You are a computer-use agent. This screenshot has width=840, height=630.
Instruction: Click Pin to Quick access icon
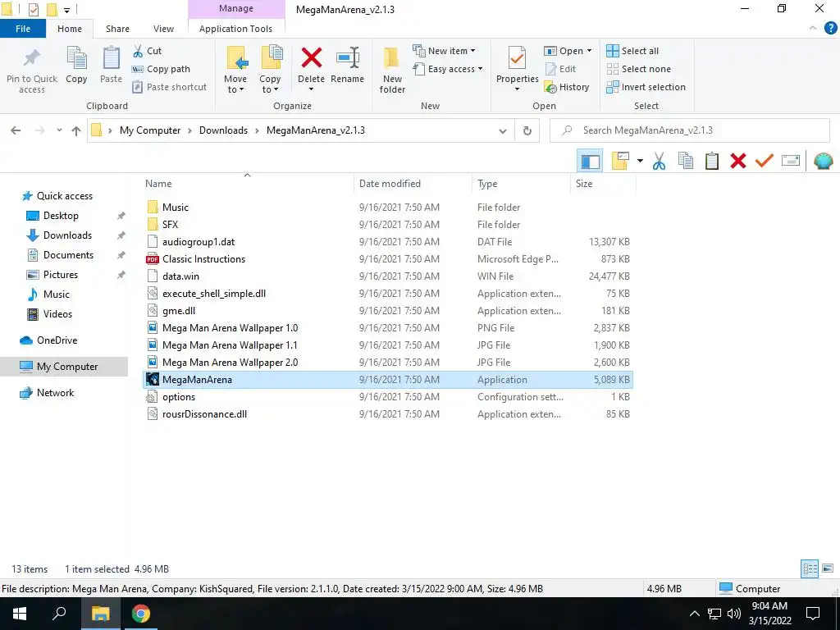tap(32, 59)
